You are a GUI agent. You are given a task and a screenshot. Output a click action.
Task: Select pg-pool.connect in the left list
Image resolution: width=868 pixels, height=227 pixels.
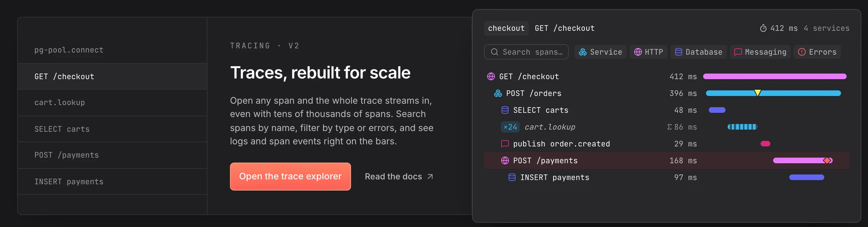pos(112,50)
